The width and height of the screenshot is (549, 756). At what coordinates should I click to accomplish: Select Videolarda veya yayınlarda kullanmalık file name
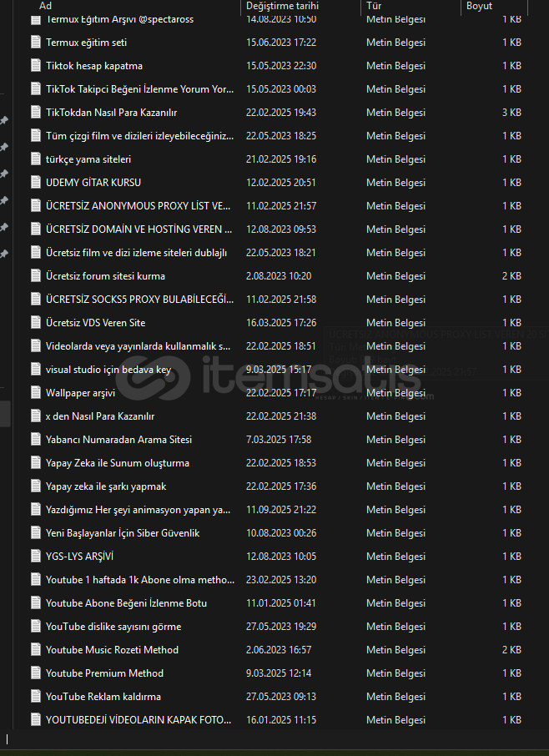click(x=138, y=346)
